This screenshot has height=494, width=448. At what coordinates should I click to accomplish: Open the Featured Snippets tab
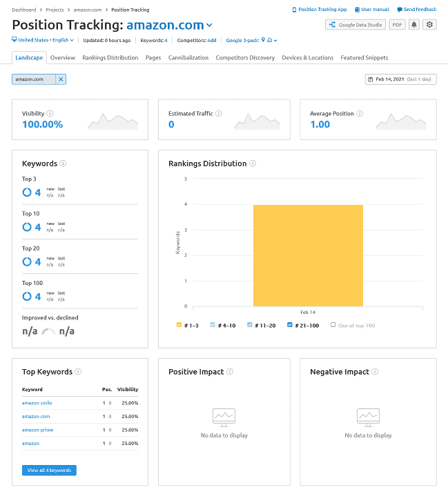(x=364, y=58)
